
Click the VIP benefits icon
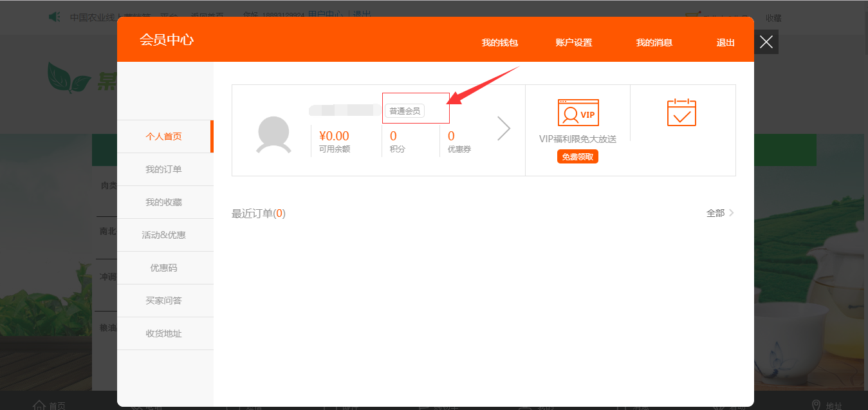point(578,113)
